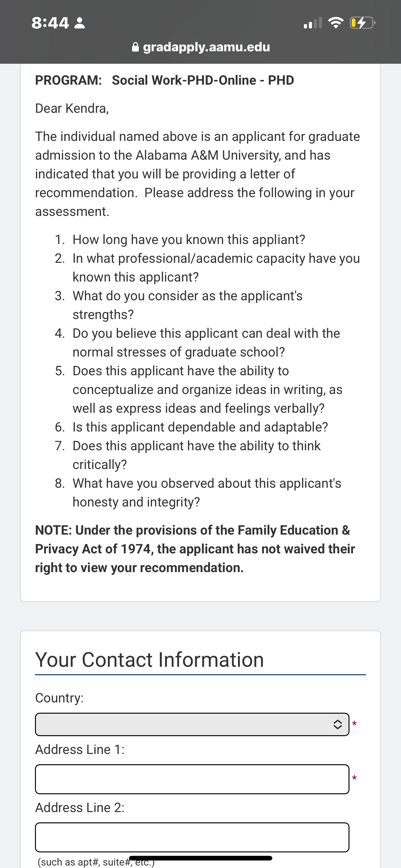Tap the home indicator bar at bottom

tap(201, 858)
